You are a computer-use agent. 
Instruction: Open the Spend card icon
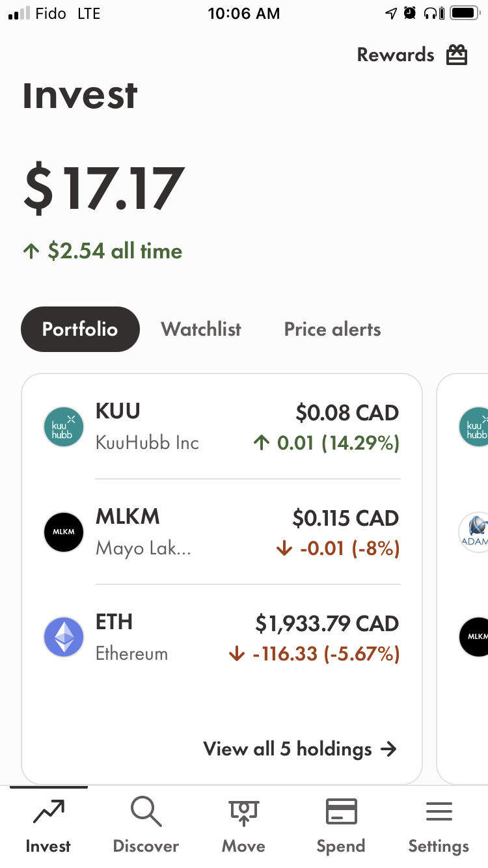[341, 812]
